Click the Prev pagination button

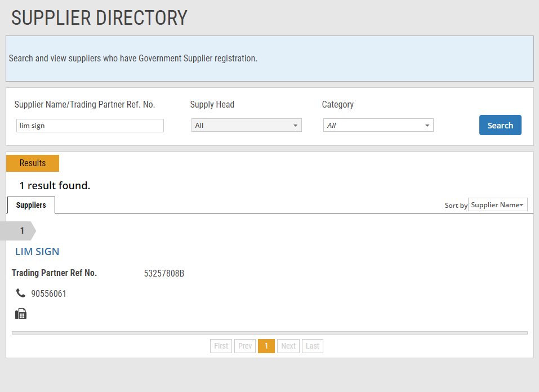click(x=245, y=346)
